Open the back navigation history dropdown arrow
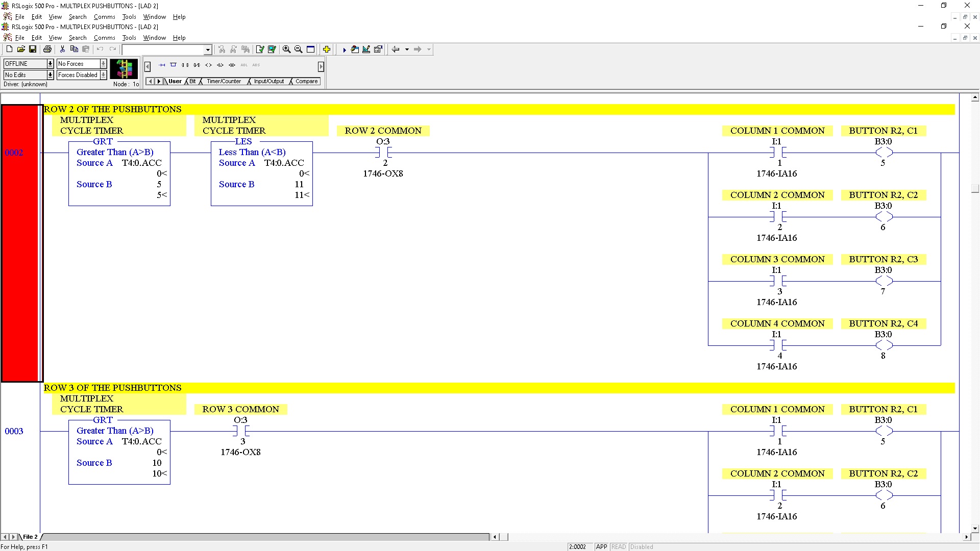 407,49
